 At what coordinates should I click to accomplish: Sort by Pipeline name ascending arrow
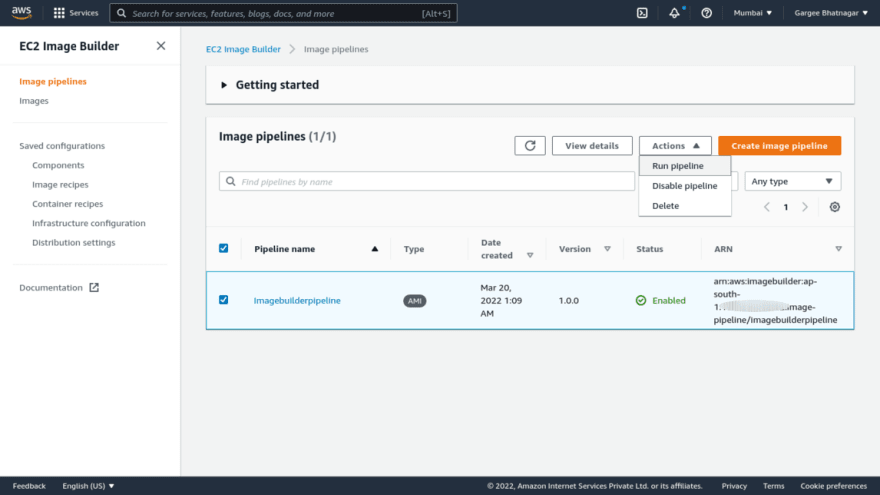point(375,249)
